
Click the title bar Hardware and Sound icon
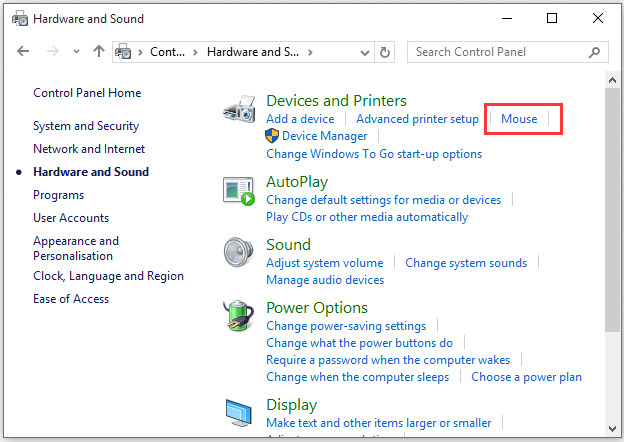tap(20, 19)
